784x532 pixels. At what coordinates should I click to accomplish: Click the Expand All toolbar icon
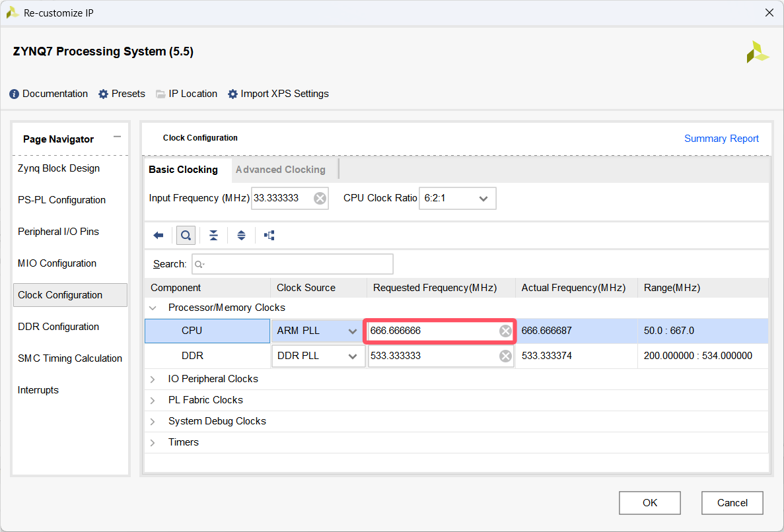point(242,235)
